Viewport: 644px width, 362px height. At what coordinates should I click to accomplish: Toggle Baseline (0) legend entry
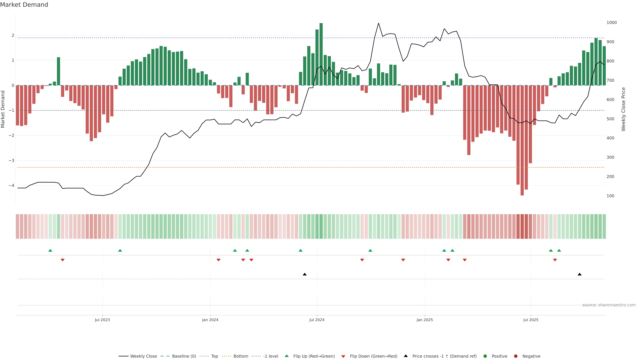point(184,356)
